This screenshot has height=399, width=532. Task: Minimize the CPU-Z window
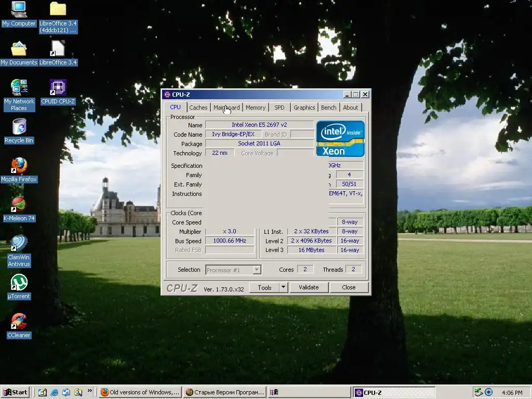click(347, 95)
